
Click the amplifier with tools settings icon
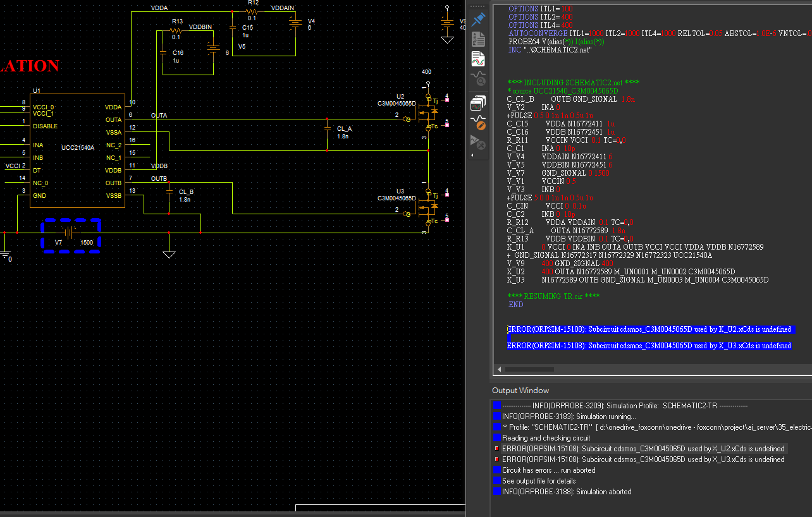point(479,142)
